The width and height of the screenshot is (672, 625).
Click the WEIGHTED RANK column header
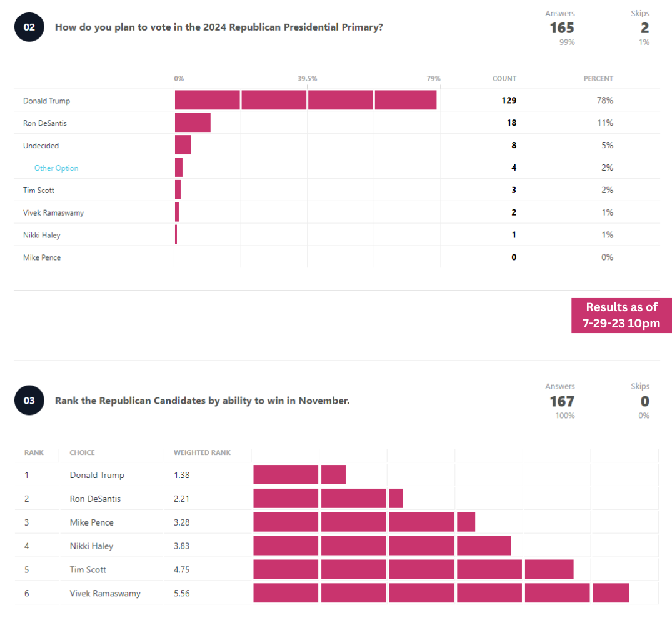(202, 452)
